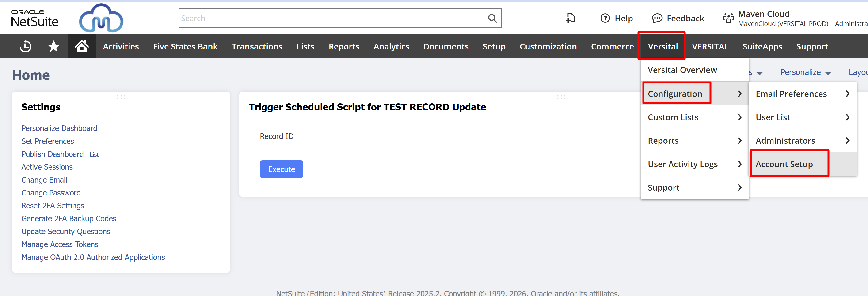868x296 pixels.
Task: Open the Shortcuts star icon
Action: point(53,46)
